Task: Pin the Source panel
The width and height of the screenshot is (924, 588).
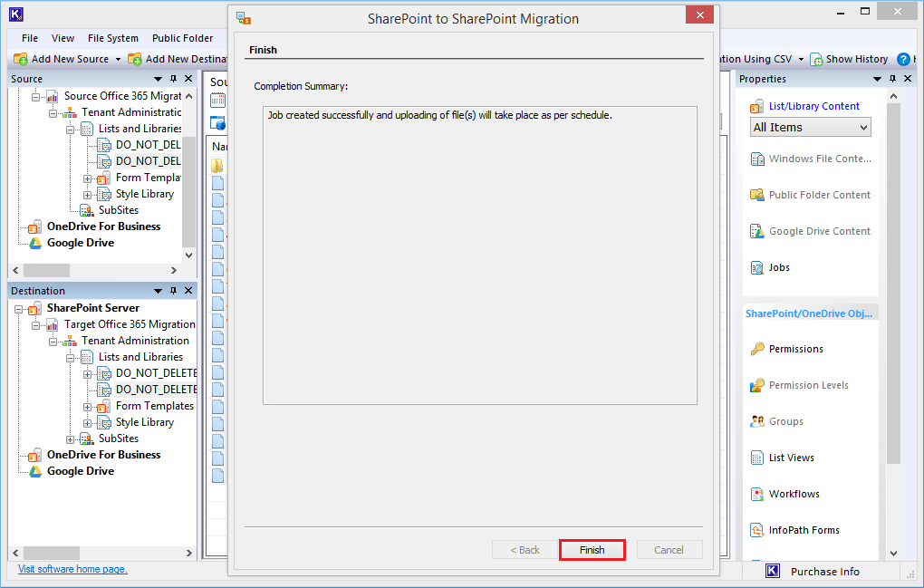Action: 173,78
